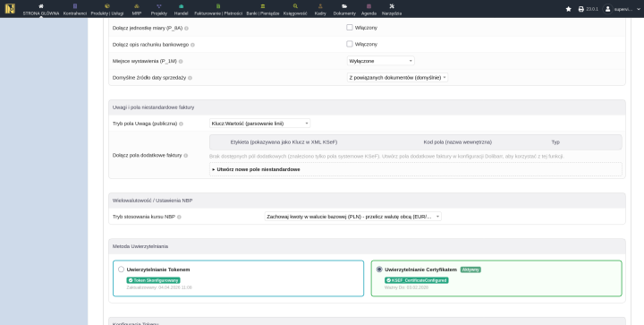Open Tryb pola Uwaga (publiczna) dropdown
644x325 pixels.
(x=260, y=124)
